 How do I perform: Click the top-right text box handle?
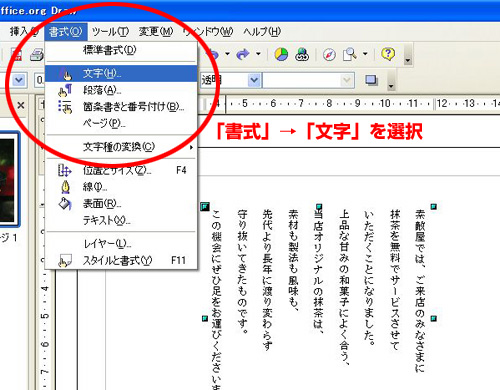(x=434, y=207)
